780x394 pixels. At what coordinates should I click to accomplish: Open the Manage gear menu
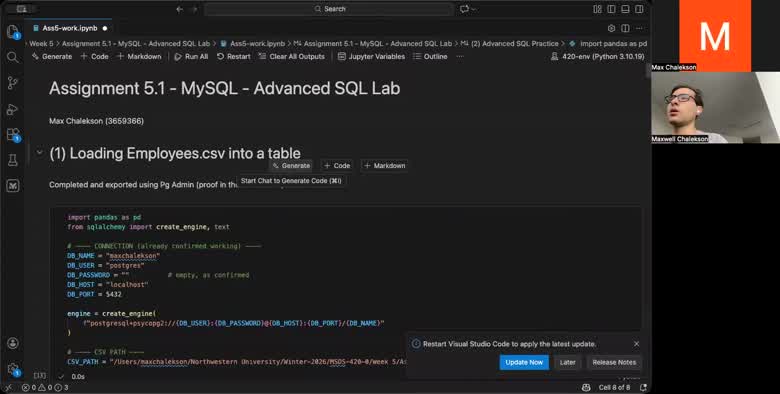coord(13,369)
